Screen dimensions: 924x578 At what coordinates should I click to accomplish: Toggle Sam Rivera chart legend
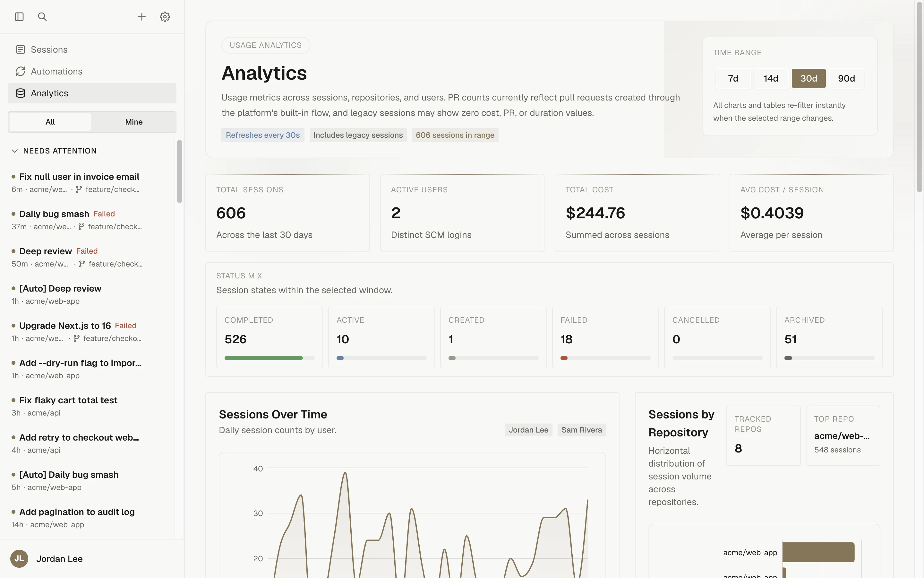pyautogui.click(x=581, y=430)
